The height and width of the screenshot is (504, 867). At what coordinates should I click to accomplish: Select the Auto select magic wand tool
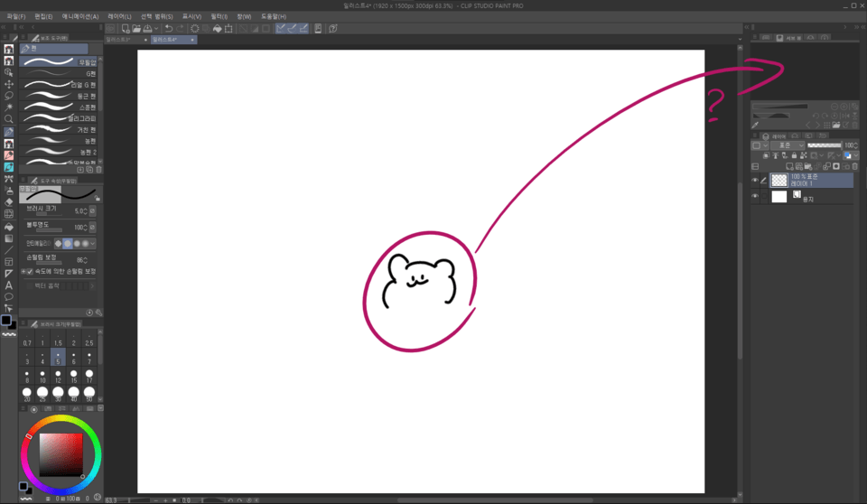(9, 107)
